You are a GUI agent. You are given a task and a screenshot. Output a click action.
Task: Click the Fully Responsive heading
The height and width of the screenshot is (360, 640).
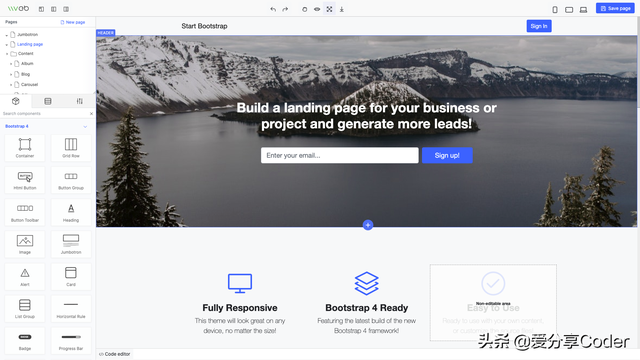click(240, 308)
